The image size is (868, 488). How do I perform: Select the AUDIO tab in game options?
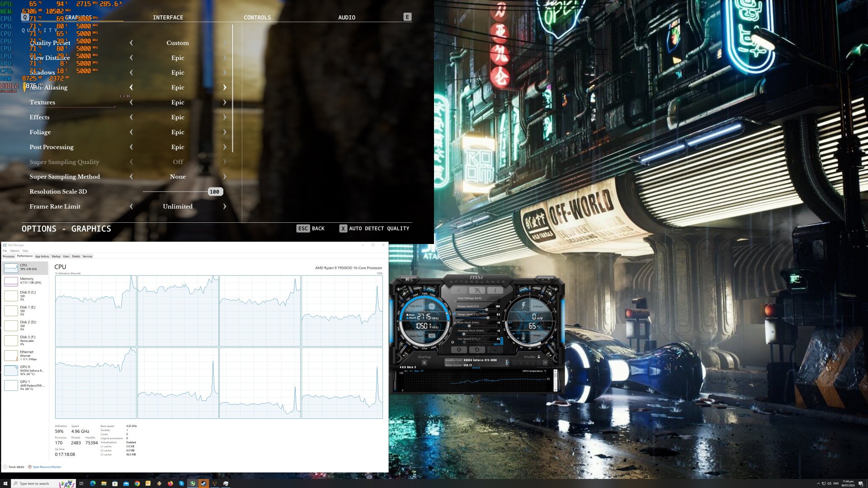346,17
